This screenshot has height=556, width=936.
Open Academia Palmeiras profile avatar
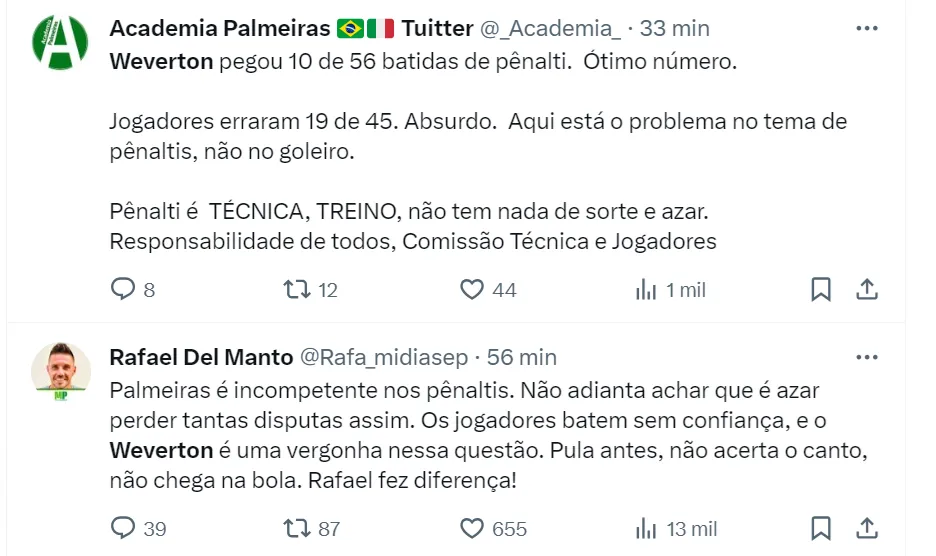pos(60,42)
